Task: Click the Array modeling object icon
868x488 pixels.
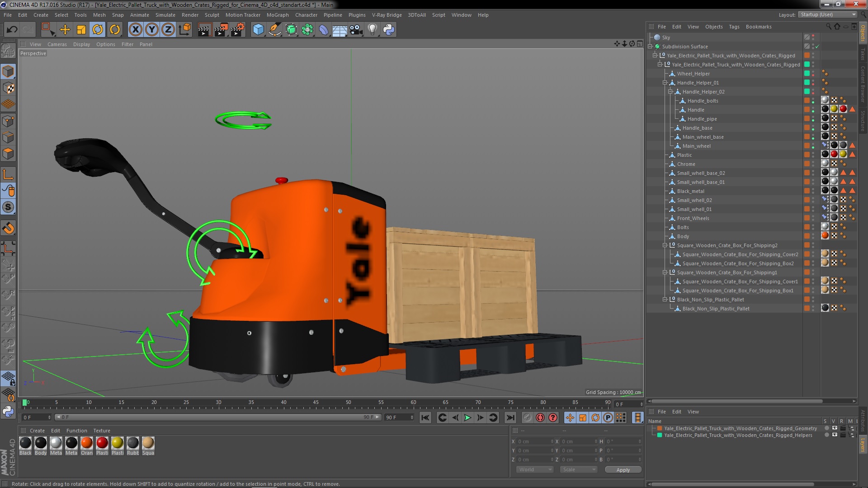Action: point(307,30)
